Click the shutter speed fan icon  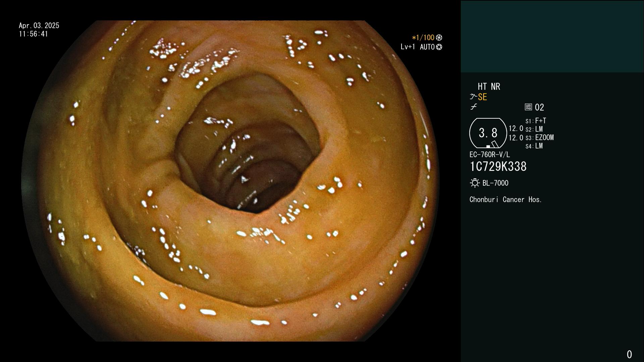(439, 38)
